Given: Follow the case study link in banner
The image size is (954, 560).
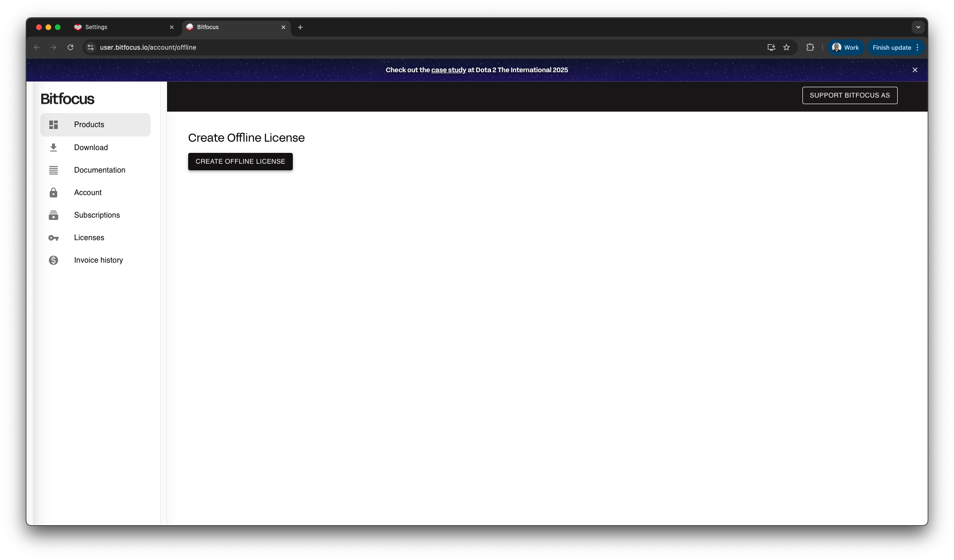Looking at the screenshot, I should (x=449, y=70).
